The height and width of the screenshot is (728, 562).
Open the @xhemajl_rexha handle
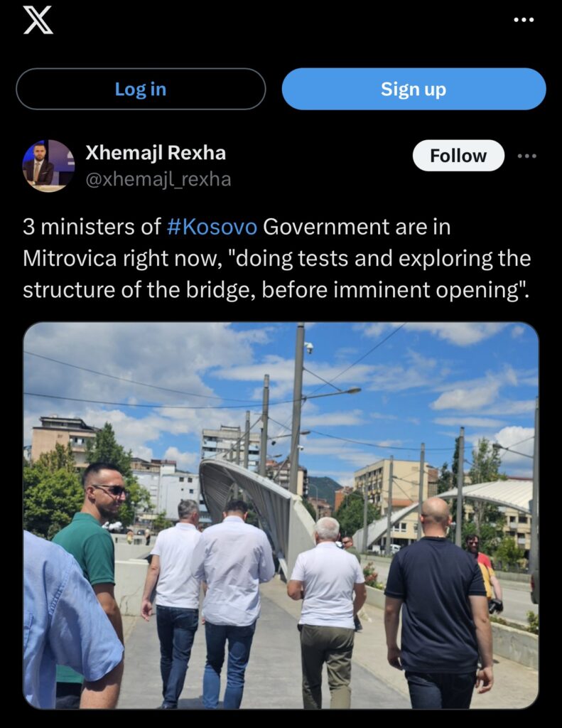click(x=158, y=179)
